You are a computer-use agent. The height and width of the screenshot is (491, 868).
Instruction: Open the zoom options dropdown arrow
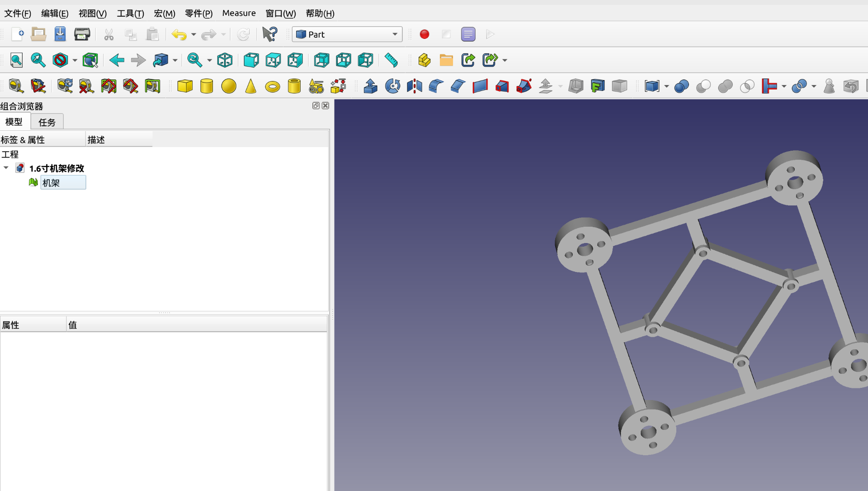pyautogui.click(x=209, y=60)
